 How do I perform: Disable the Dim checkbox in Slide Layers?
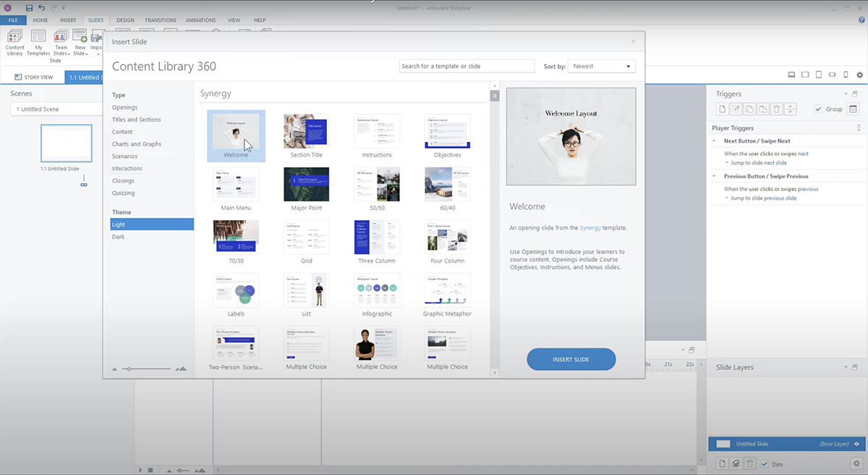[765, 463]
